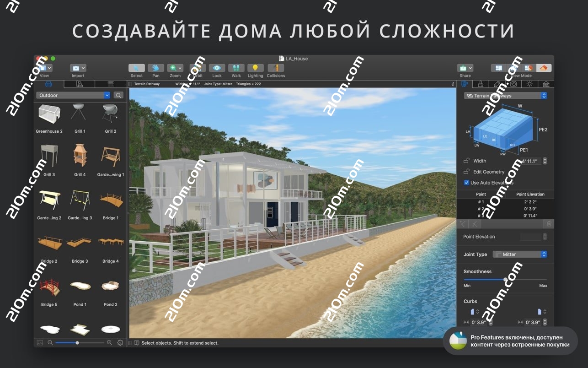Change left curb profile stepper
Viewport: 588px width, 368px height.
tap(477, 312)
